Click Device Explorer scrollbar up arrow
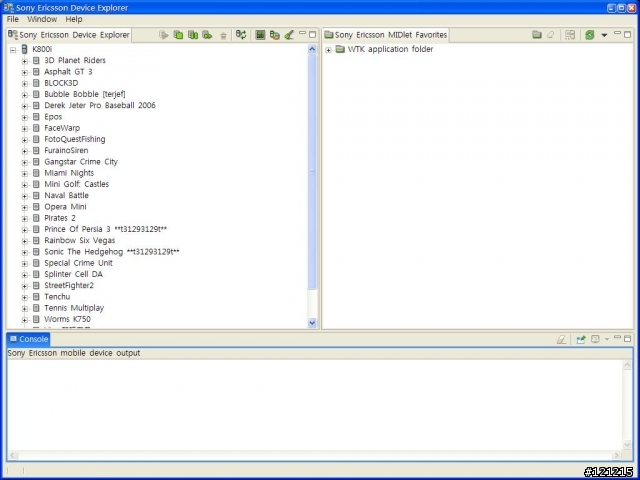640x480 pixels. 312,49
